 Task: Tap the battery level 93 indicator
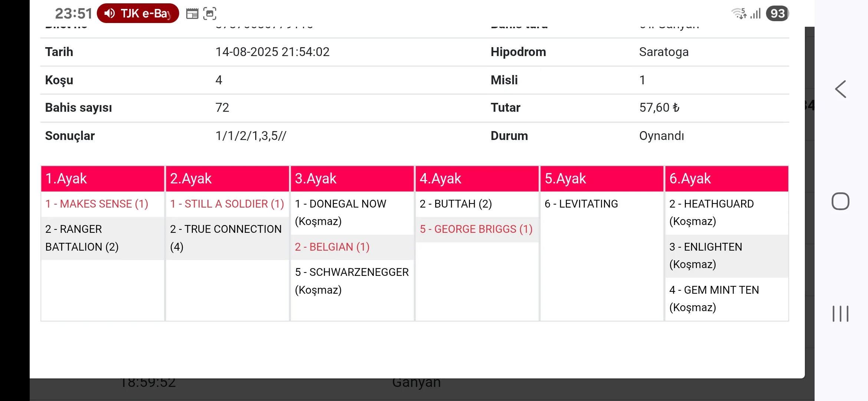777,14
